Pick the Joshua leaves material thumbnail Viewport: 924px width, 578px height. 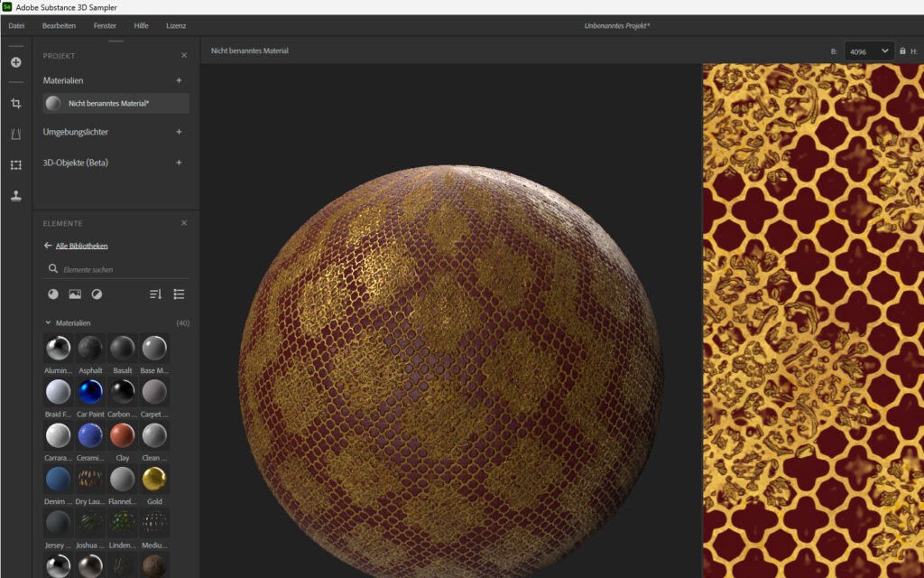coord(90,523)
